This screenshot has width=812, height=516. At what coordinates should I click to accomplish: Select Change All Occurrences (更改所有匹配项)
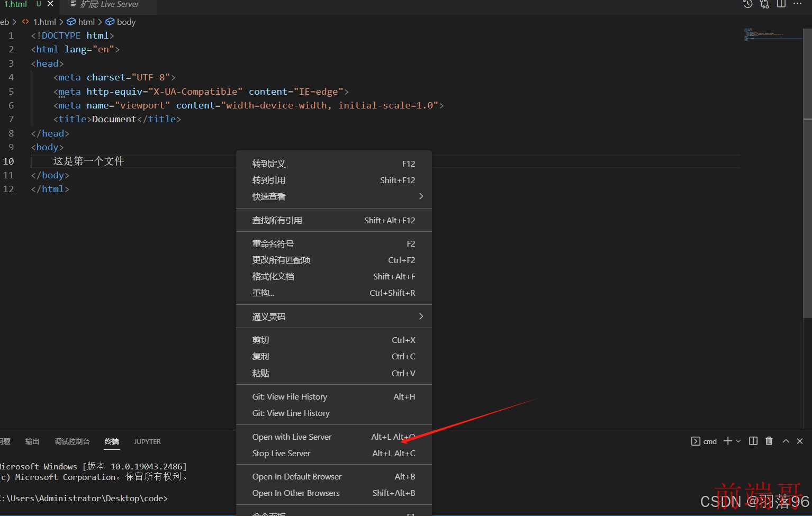tap(334, 260)
